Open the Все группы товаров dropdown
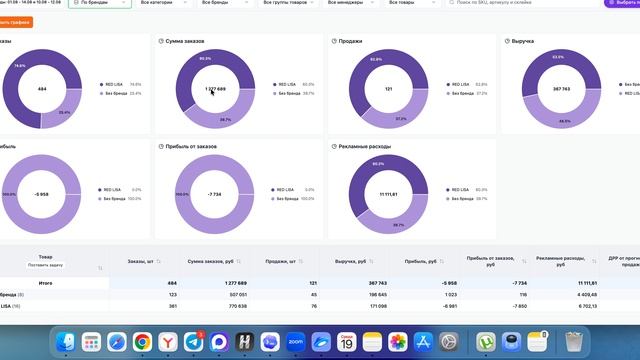 click(x=288, y=3)
